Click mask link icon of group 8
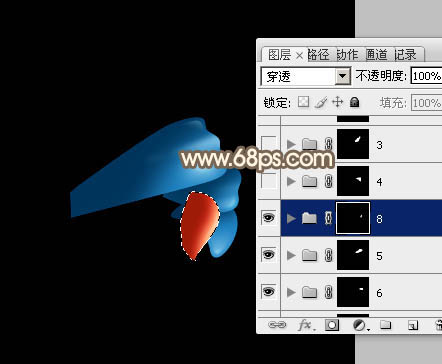 click(329, 218)
